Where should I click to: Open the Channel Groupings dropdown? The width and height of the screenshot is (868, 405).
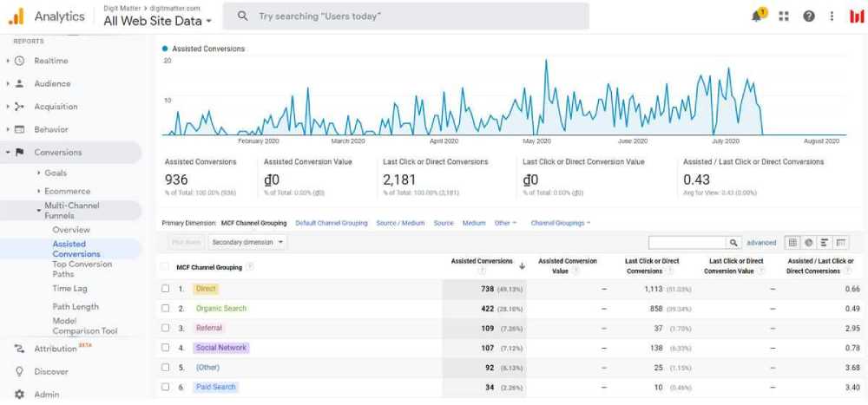pos(560,223)
